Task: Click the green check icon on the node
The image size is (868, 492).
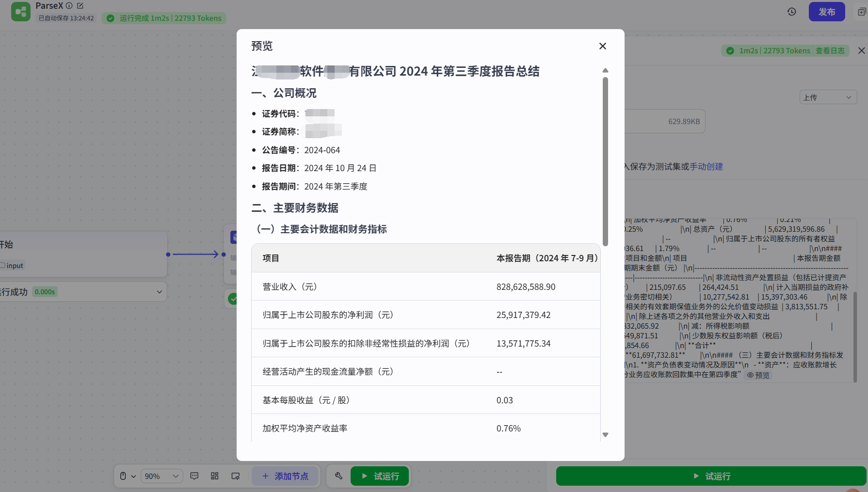Action: pyautogui.click(x=233, y=299)
